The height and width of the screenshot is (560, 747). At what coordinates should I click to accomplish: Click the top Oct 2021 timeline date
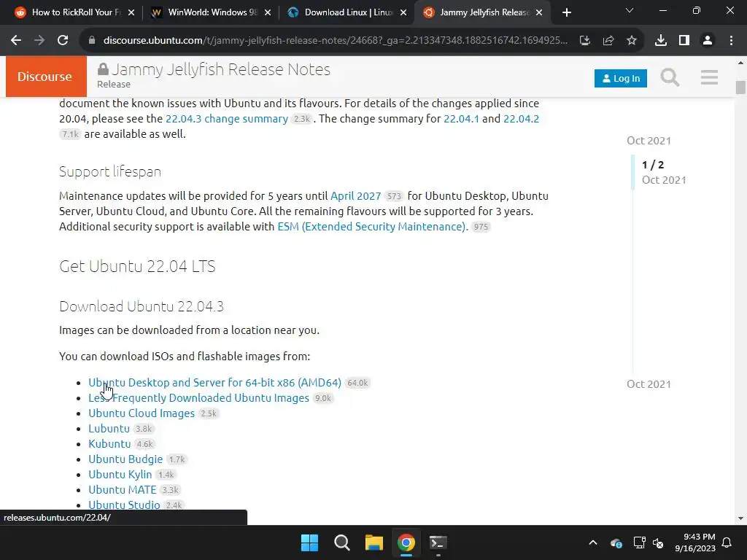click(x=649, y=141)
